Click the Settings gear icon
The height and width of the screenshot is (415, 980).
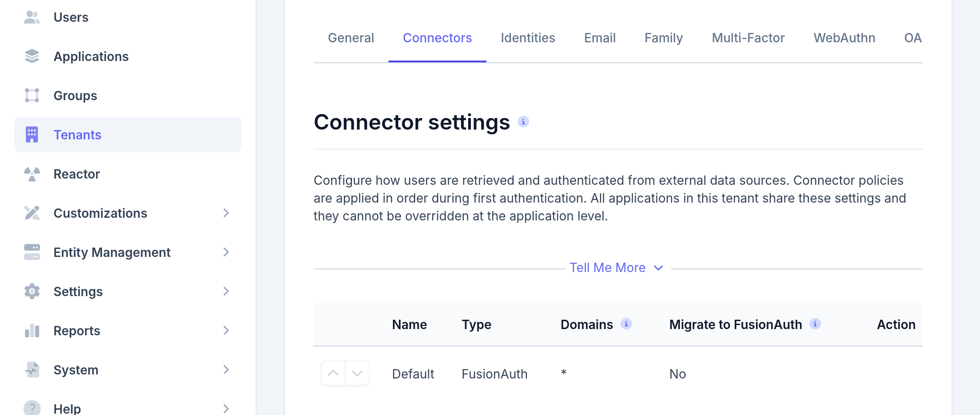[32, 292]
